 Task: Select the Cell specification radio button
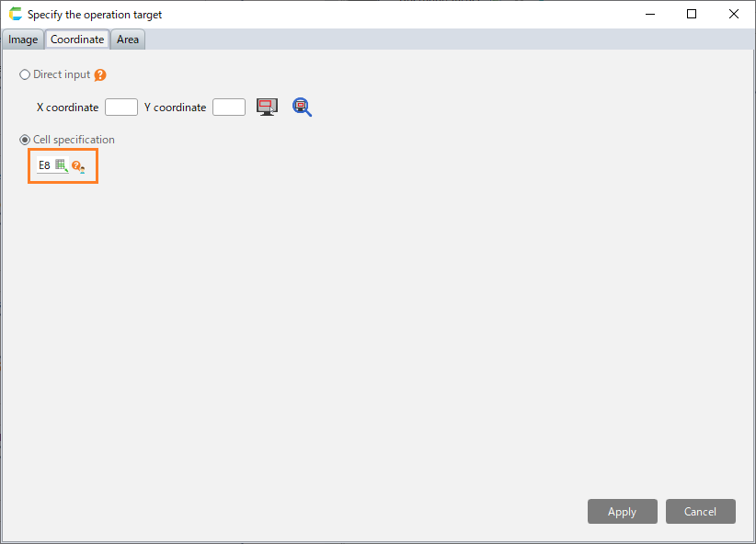pos(25,140)
